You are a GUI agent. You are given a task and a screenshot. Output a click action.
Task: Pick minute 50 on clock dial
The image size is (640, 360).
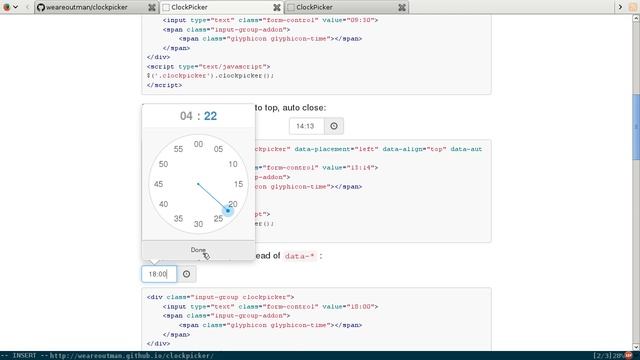164,164
